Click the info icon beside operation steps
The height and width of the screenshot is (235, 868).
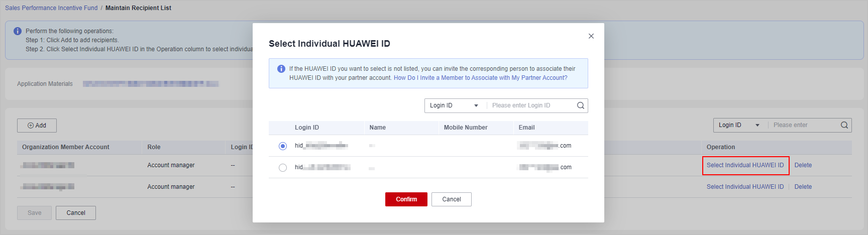[x=18, y=31]
